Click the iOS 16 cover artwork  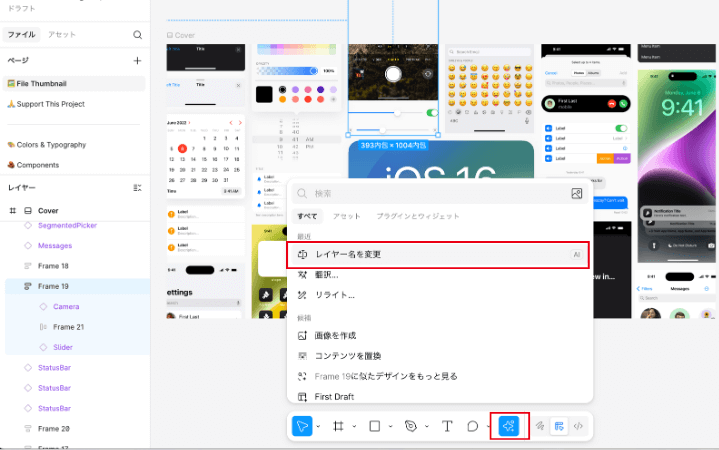tap(441, 159)
